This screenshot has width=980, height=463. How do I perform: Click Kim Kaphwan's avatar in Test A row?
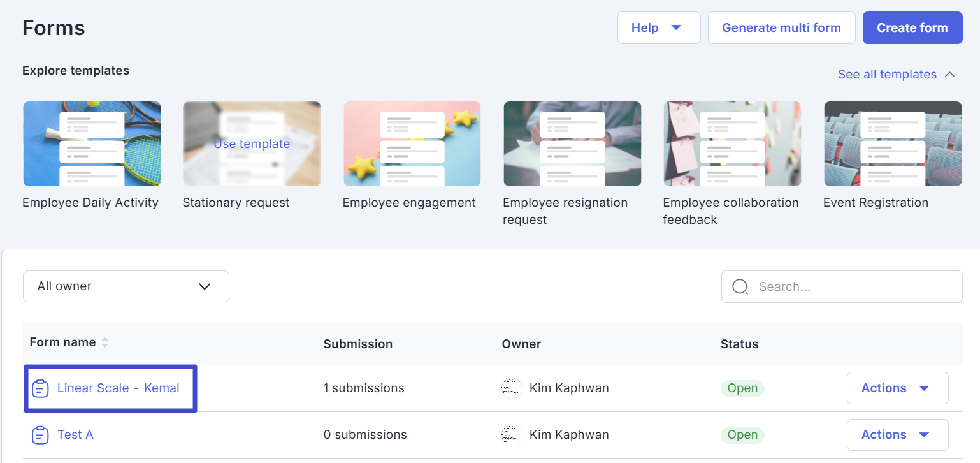coord(512,435)
